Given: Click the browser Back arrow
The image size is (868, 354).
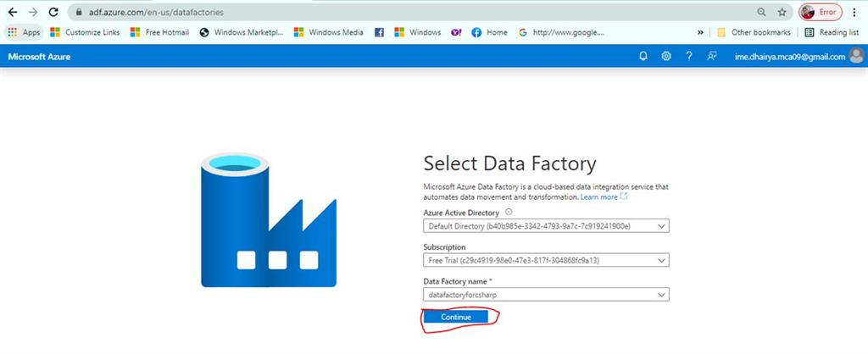Looking at the screenshot, I should pyautogui.click(x=12, y=12).
